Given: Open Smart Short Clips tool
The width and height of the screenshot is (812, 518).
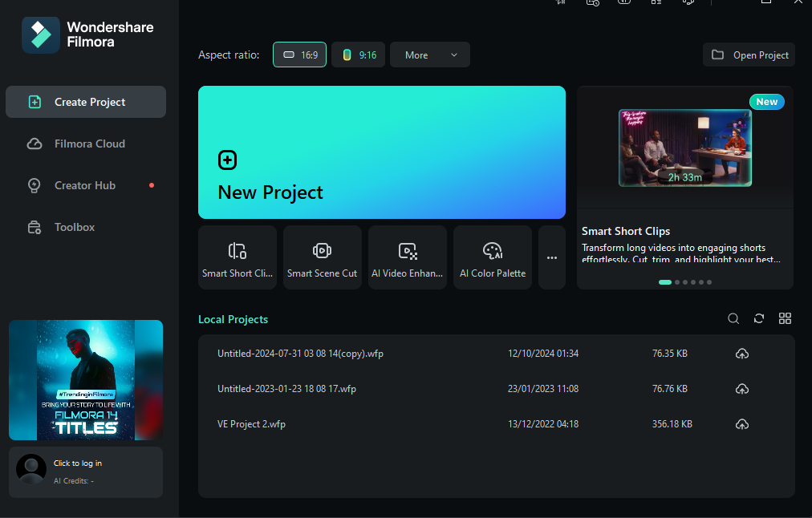Looking at the screenshot, I should (238, 257).
